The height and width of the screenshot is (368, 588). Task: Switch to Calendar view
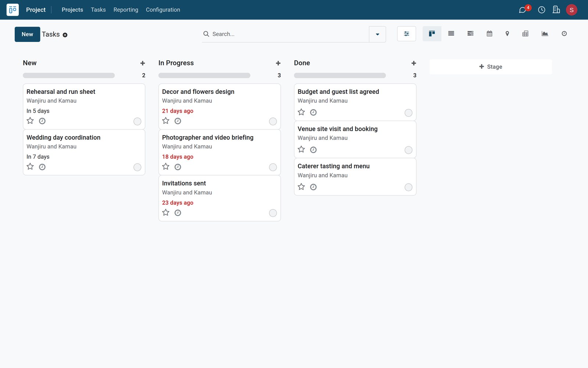click(490, 34)
